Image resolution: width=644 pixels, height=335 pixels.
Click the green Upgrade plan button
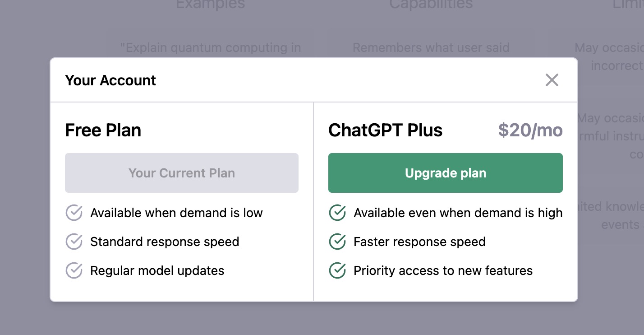pyautogui.click(x=445, y=173)
